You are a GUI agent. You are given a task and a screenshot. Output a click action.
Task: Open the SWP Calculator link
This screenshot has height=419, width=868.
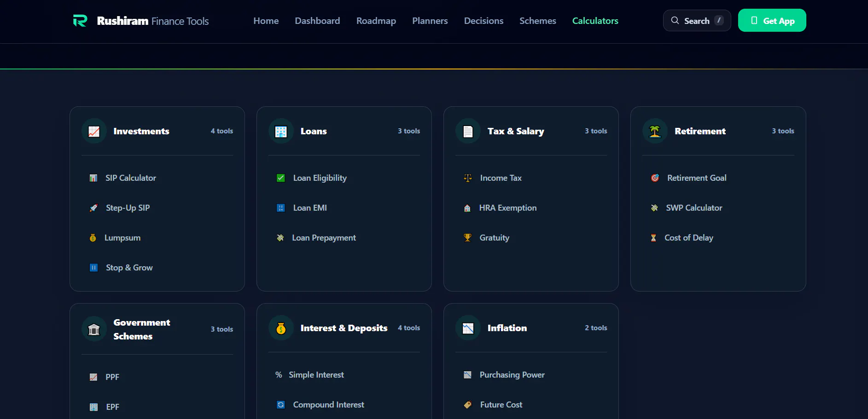pos(694,208)
